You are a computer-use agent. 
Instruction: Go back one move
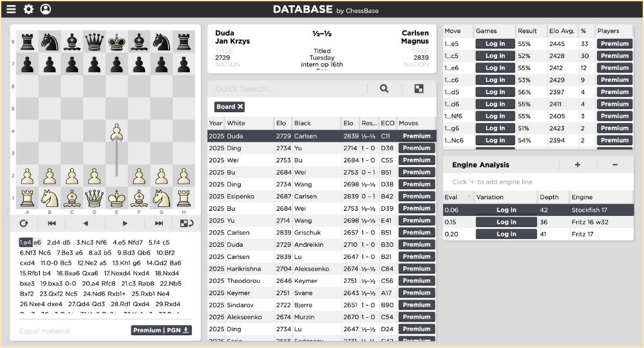[86, 224]
